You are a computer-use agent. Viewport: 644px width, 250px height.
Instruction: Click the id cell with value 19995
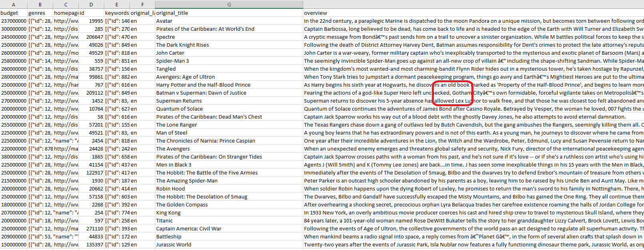pyautogui.click(x=96, y=21)
